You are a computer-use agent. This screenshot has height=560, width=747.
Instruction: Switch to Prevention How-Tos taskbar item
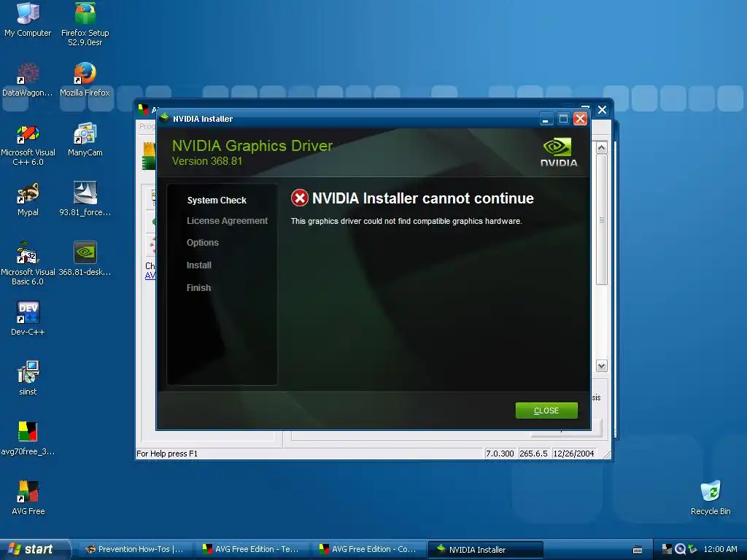134,549
